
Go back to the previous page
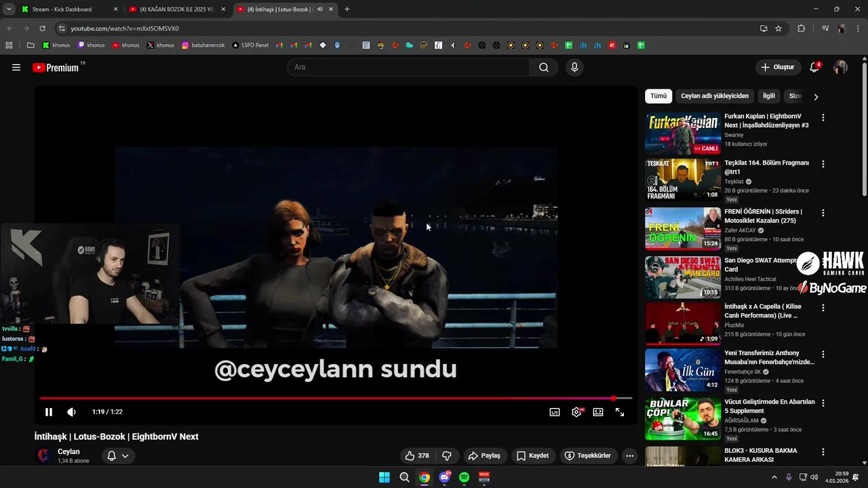tap(9, 28)
